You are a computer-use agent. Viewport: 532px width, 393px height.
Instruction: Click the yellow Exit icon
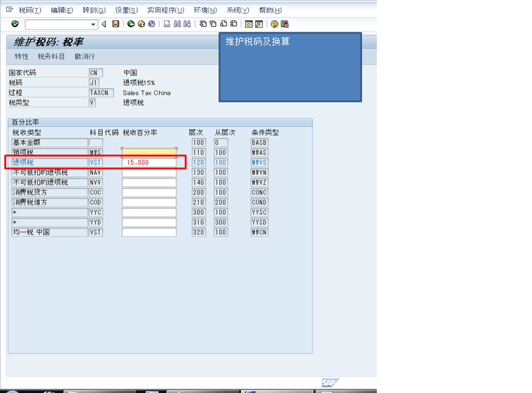point(142,24)
